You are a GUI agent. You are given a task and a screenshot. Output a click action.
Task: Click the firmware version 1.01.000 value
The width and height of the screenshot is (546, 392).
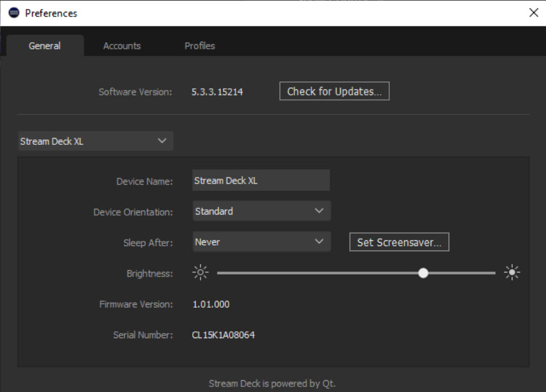(x=211, y=304)
